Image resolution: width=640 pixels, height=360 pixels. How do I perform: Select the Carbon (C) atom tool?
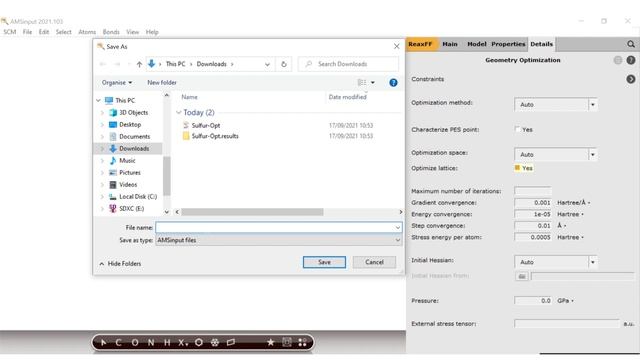118,342
